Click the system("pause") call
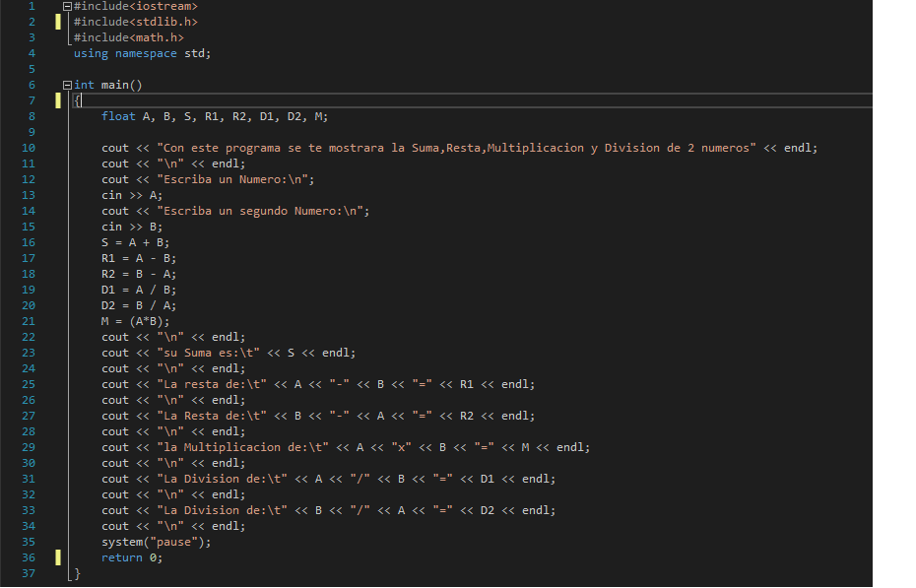Viewport: 916px width, 588px height. (156, 542)
